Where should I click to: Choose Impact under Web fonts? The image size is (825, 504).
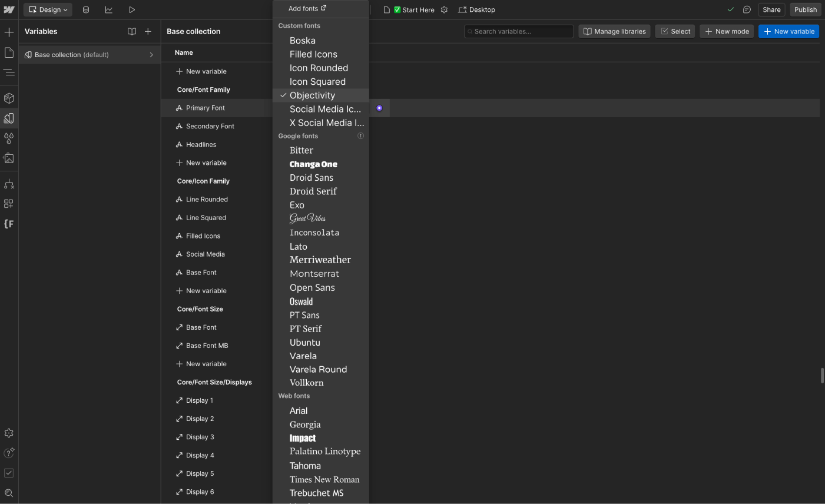302,438
